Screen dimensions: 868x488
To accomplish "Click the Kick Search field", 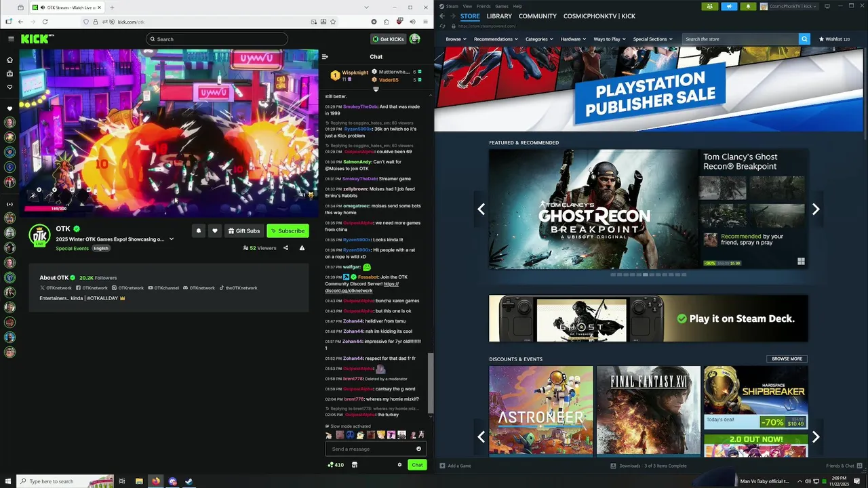I will point(217,39).
